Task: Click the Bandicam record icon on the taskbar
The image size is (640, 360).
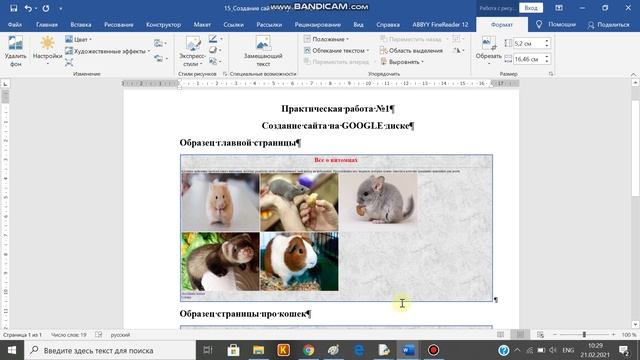Action: click(433, 350)
